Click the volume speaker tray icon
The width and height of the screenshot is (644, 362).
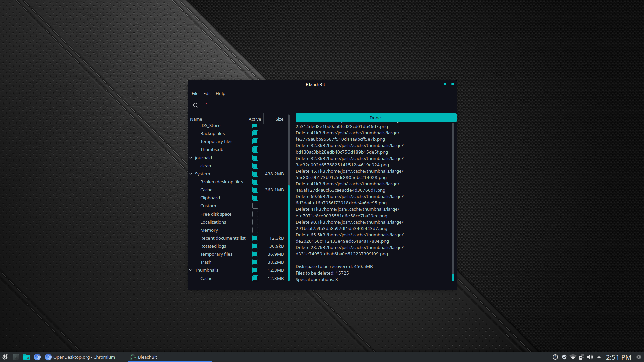click(x=590, y=357)
